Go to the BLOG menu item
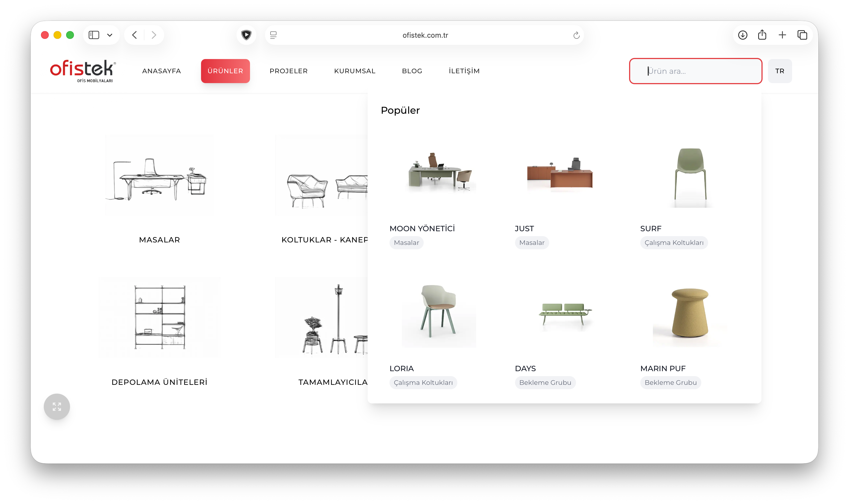The width and height of the screenshot is (849, 504). [412, 71]
